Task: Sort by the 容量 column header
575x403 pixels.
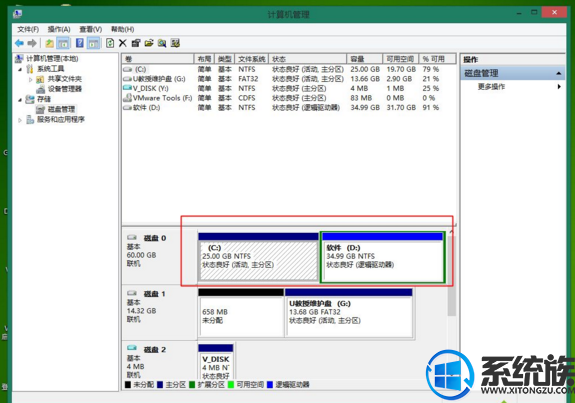Action: coord(365,59)
